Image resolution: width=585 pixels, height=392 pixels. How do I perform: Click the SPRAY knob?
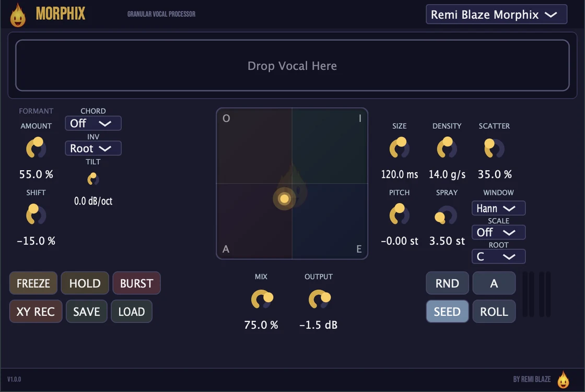point(446,215)
